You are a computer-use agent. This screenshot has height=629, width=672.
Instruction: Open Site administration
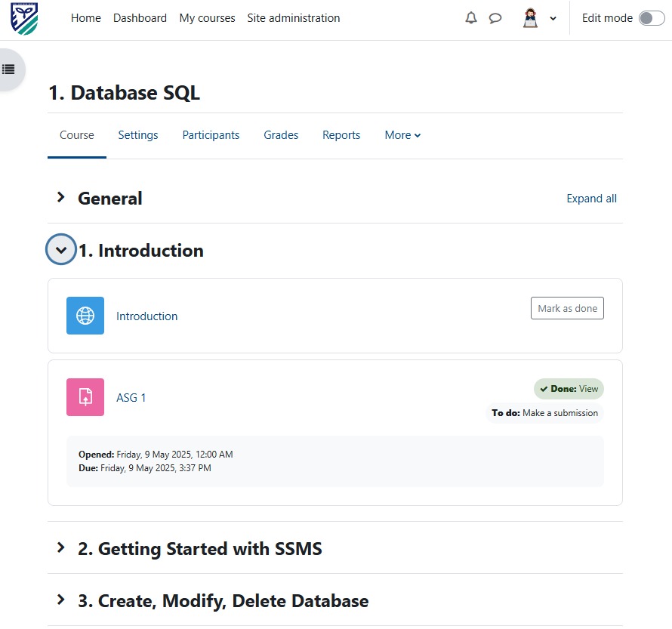coord(294,17)
